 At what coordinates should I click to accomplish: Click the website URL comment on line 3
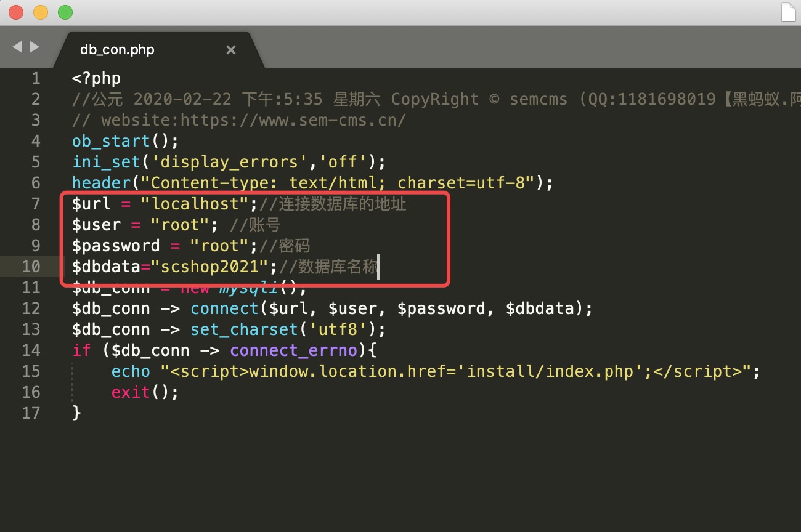pyautogui.click(x=239, y=120)
